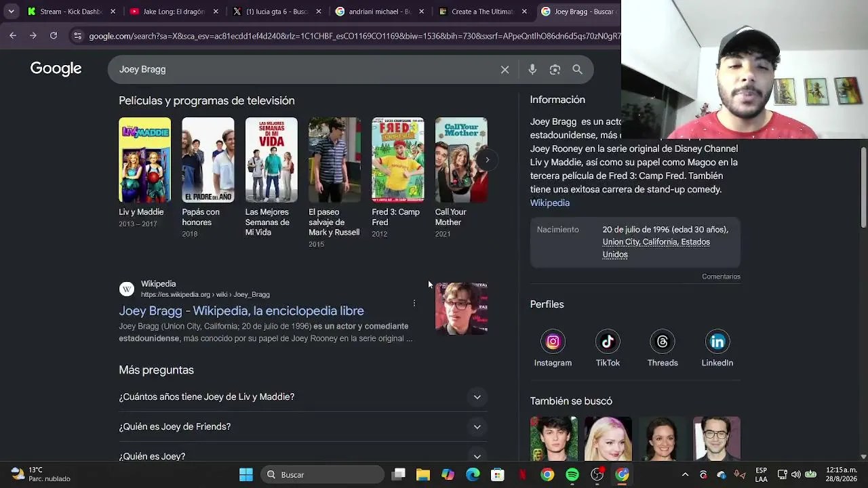Close the lucia gta 6 tab

(x=319, y=12)
